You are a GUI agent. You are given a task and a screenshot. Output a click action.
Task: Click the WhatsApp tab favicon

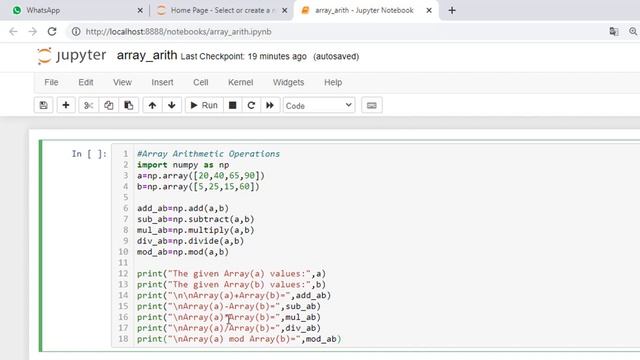tap(17, 10)
